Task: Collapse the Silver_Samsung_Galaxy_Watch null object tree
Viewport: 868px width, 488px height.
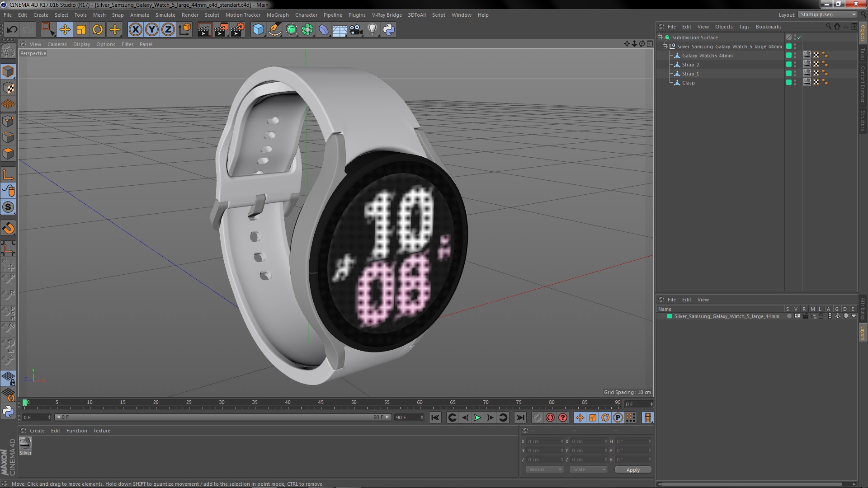Action: (x=665, y=47)
